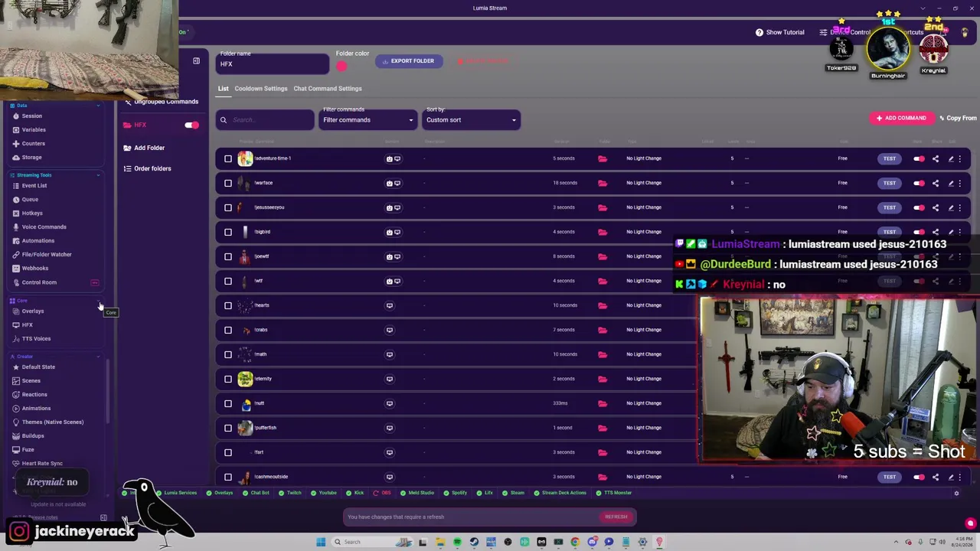The height and width of the screenshot is (551, 980).
Task: Open more options for !jesusseesyou command
Action: 959,207
